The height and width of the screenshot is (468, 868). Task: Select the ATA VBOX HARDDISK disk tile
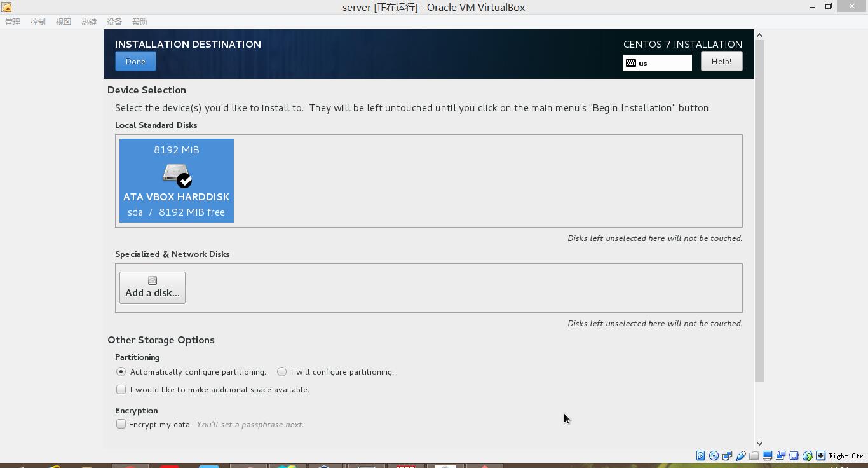click(x=177, y=181)
